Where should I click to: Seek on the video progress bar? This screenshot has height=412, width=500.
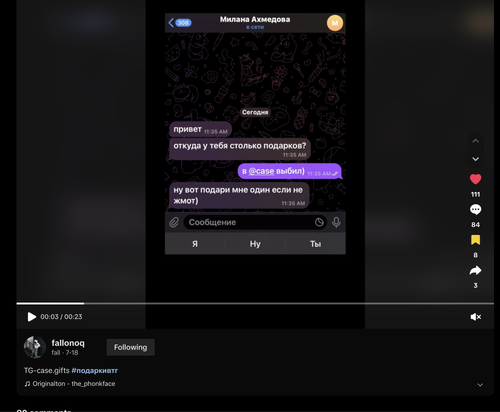pos(255,303)
